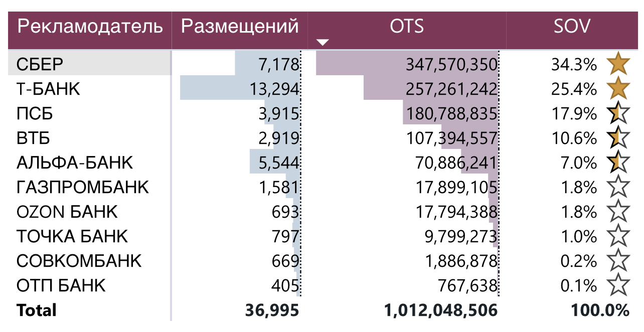Click the gold star icon for СБЕР
644x332 pixels.
click(x=618, y=64)
